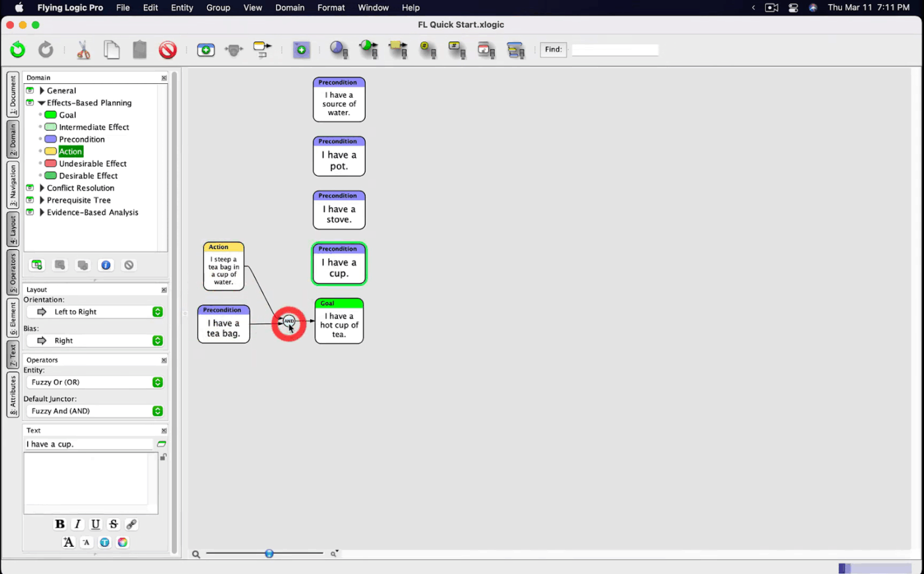Toggle Strikethrough text formatting
Image resolution: width=924 pixels, height=574 pixels.
114,524
